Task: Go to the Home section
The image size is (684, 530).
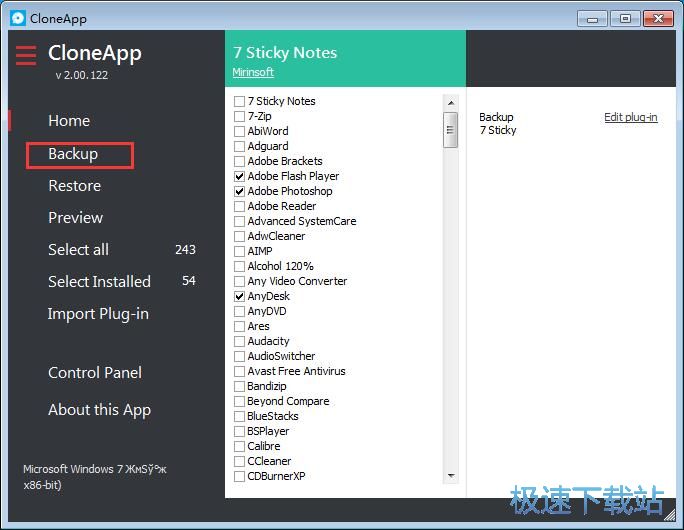Action: tap(69, 121)
